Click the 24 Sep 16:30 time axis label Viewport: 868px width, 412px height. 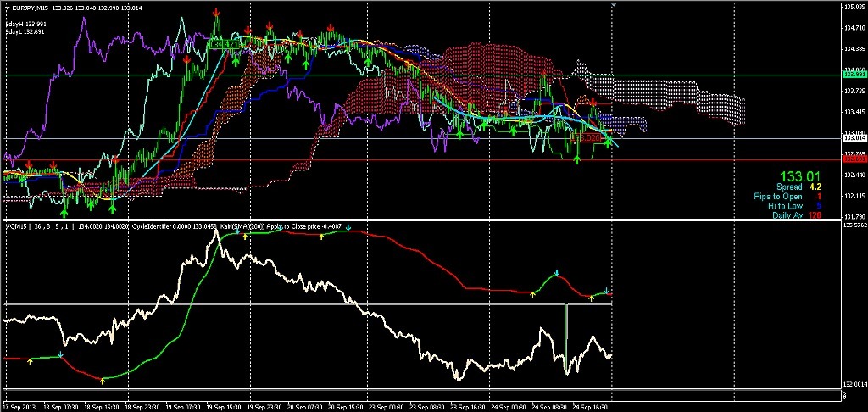pyautogui.click(x=589, y=406)
